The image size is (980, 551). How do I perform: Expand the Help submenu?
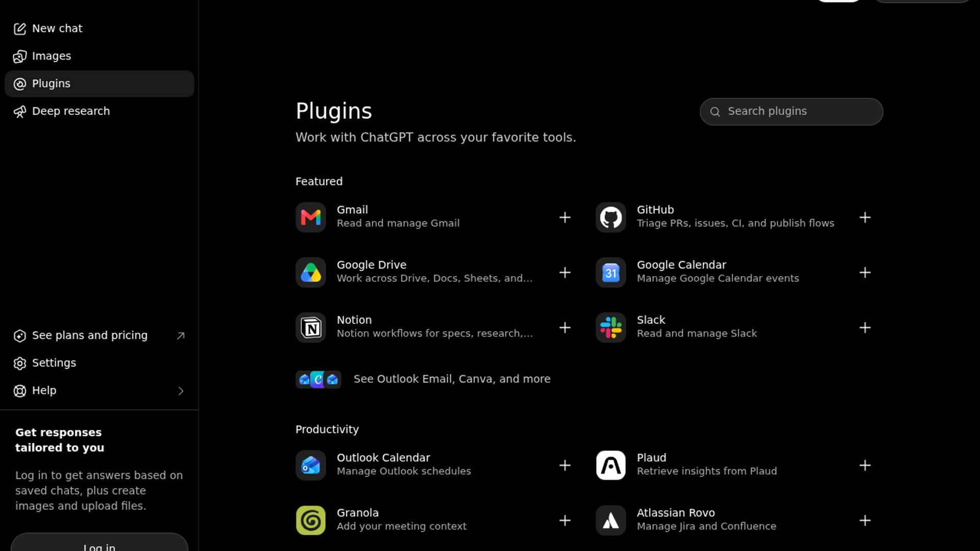(x=100, y=391)
